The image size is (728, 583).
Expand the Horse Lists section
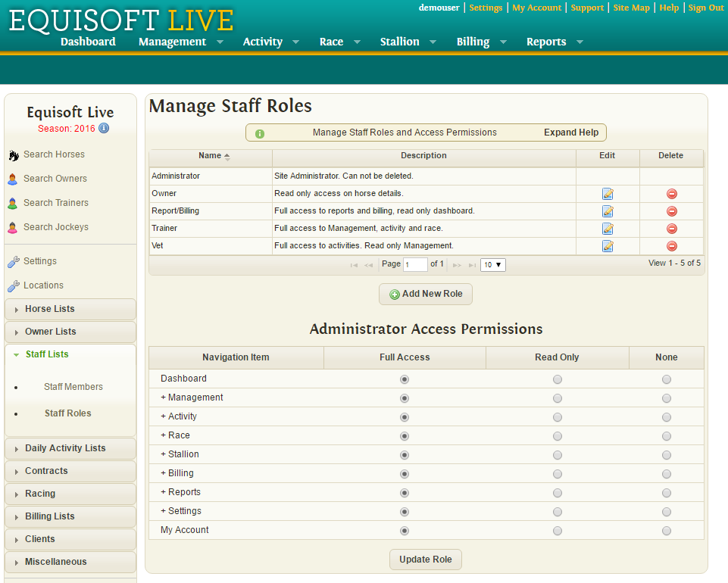click(x=70, y=309)
